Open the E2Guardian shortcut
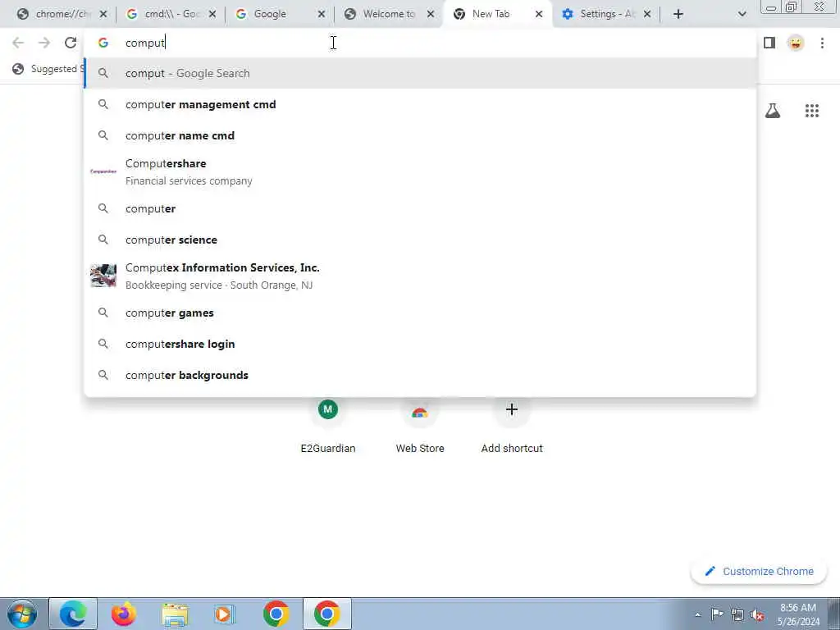This screenshot has height=630, width=840. (328, 426)
